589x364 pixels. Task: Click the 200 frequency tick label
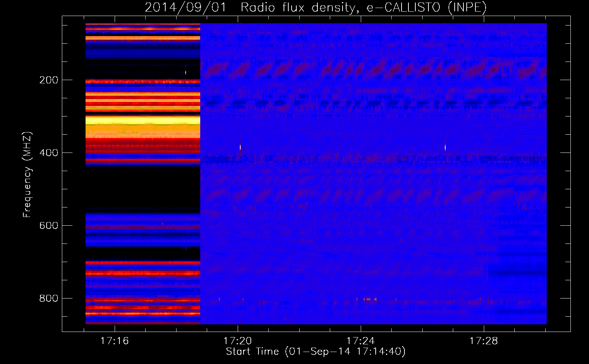49,80
